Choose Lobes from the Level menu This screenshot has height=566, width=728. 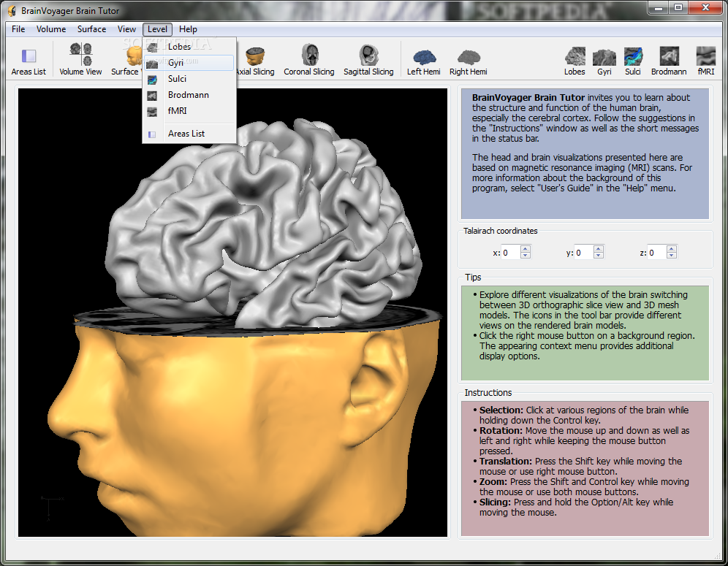[189, 47]
